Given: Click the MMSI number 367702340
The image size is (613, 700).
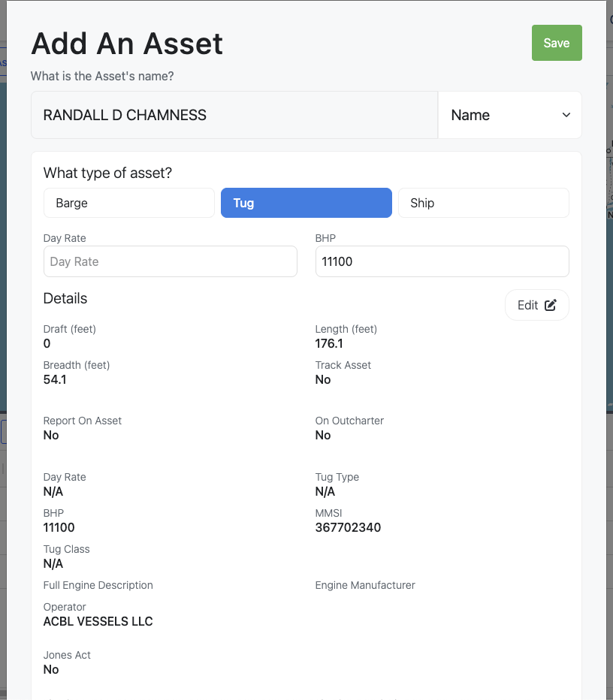Looking at the screenshot, I should click(348, 527).
